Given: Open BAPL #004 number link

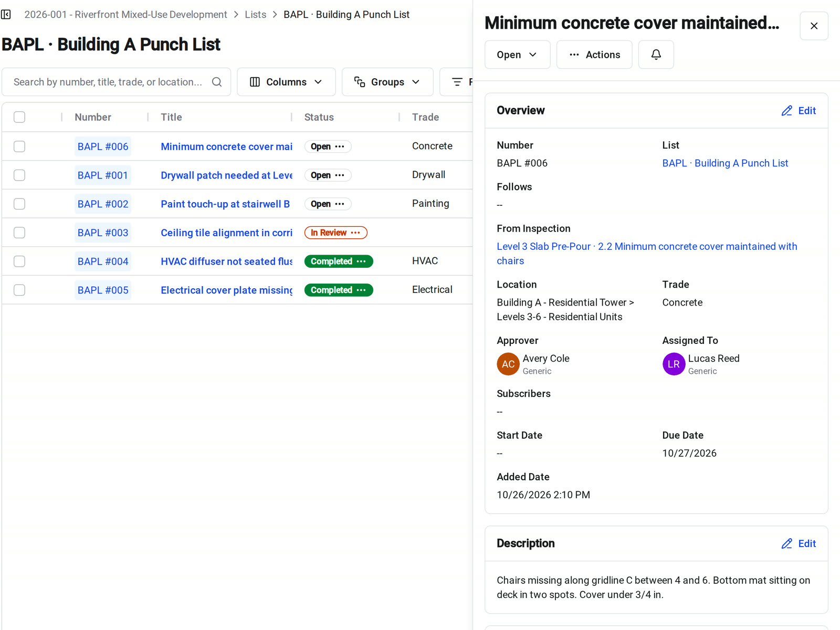Looking at the screenshot, I should click(x=103, y=261).
